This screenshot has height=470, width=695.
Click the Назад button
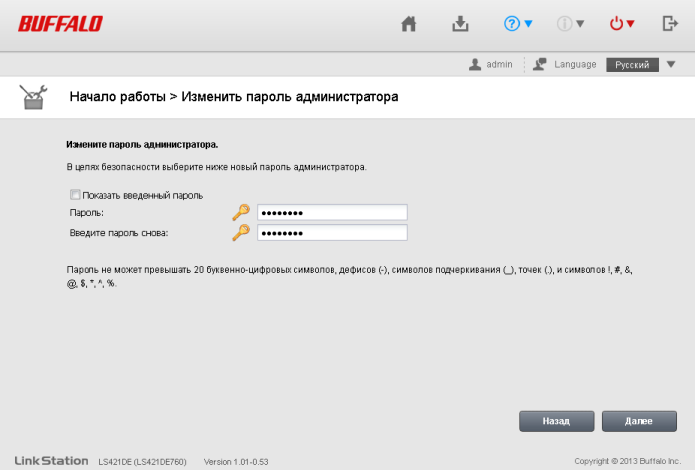[x=557, y=421]
